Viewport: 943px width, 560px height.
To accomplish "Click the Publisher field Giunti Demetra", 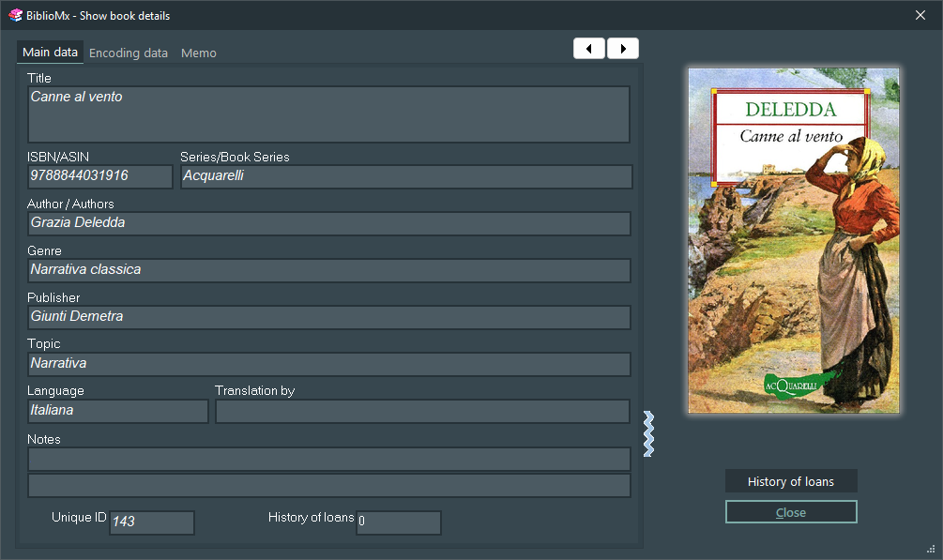I will click(327, 317).
